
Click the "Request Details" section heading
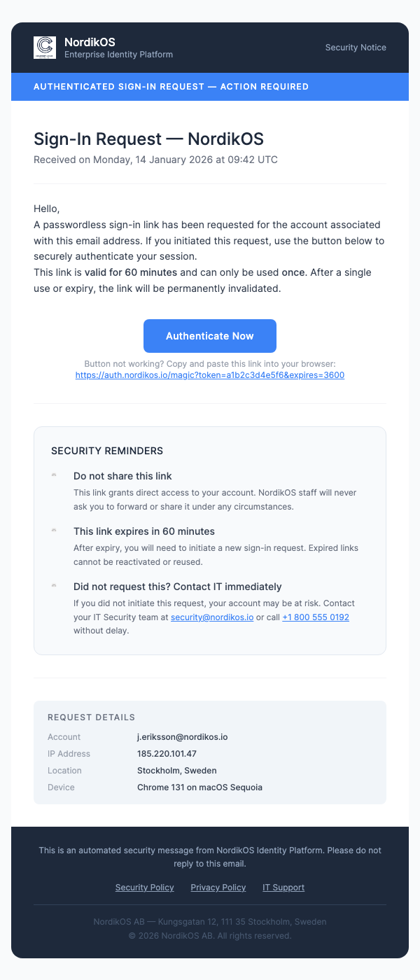pyautogui.click(x=91, y=717)
